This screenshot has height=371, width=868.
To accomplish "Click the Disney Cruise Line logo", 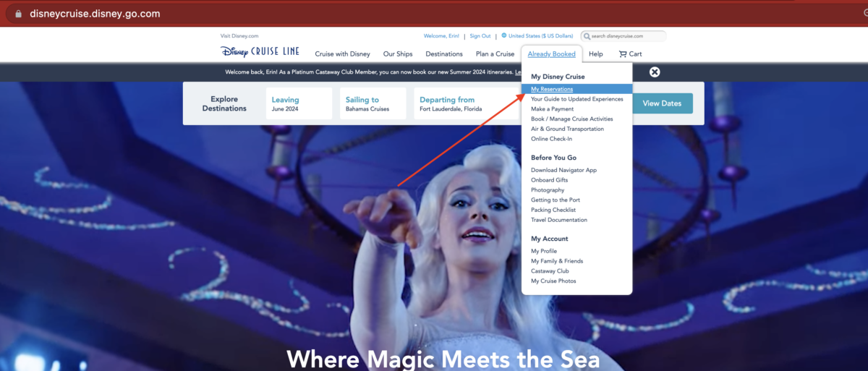I will (260, 53).
